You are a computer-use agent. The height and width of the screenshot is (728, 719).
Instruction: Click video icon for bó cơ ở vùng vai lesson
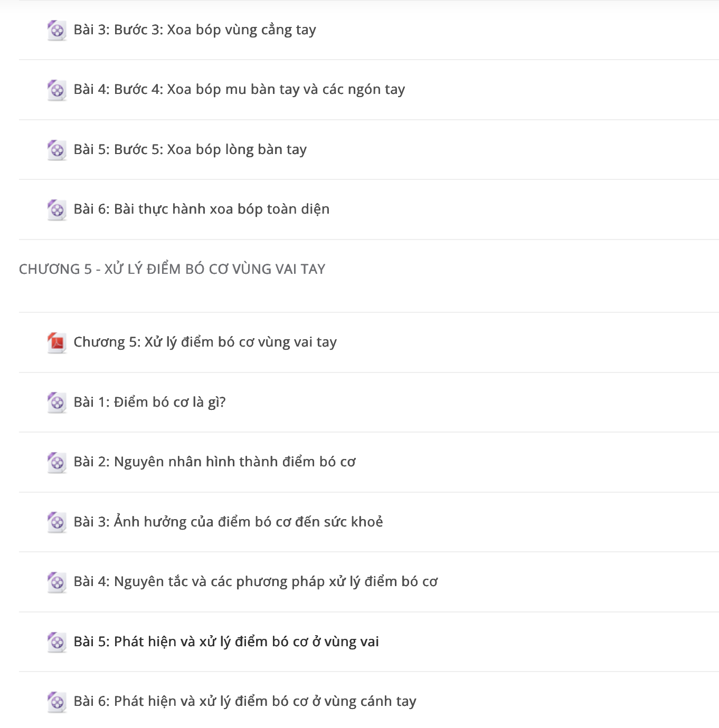[x=56, y=642]
